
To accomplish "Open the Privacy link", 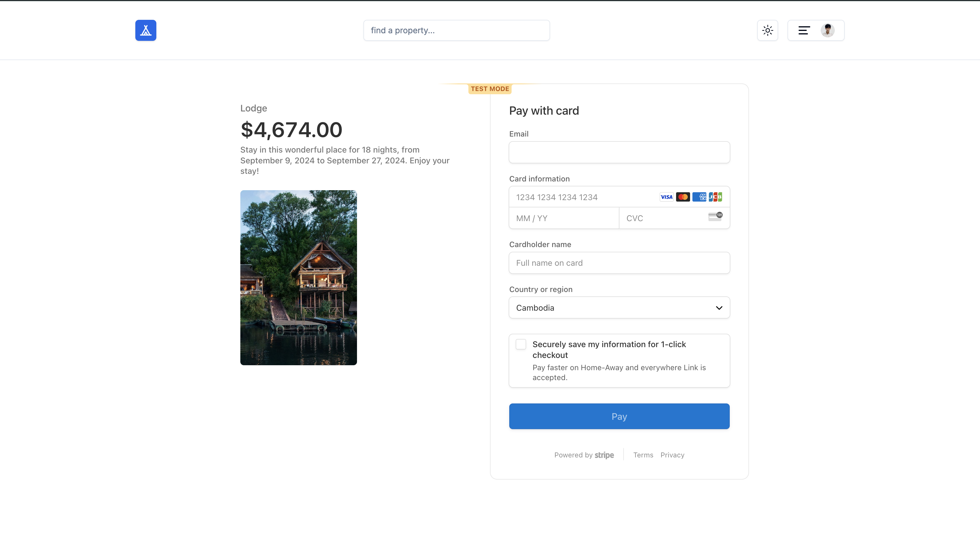I will [672, 455].
